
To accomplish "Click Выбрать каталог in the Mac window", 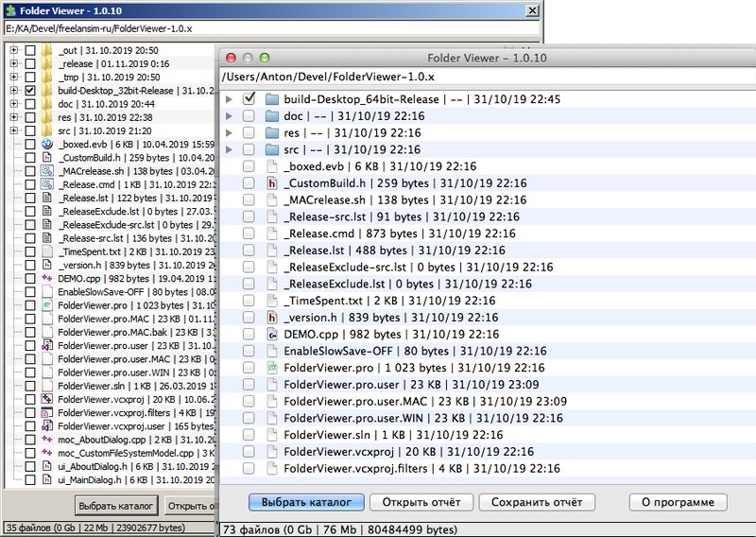I will 306,502.
